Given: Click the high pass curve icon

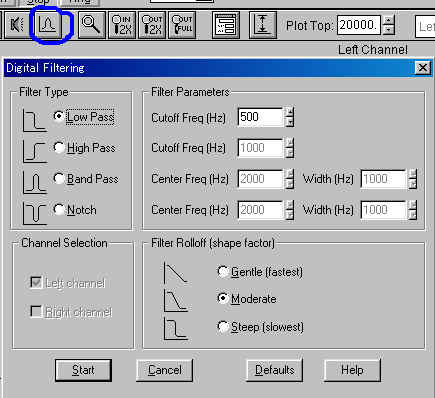Looking at the screenshot, I should pos(34,151).
